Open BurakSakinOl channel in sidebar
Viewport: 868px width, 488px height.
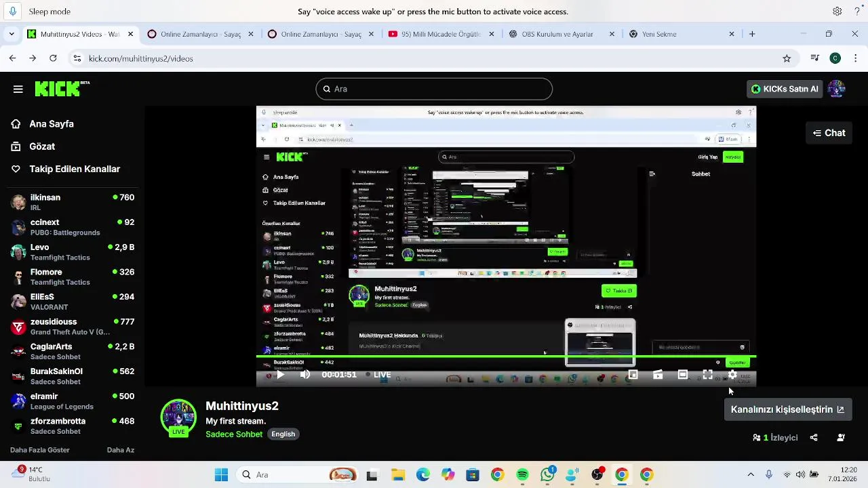[73, 376]
